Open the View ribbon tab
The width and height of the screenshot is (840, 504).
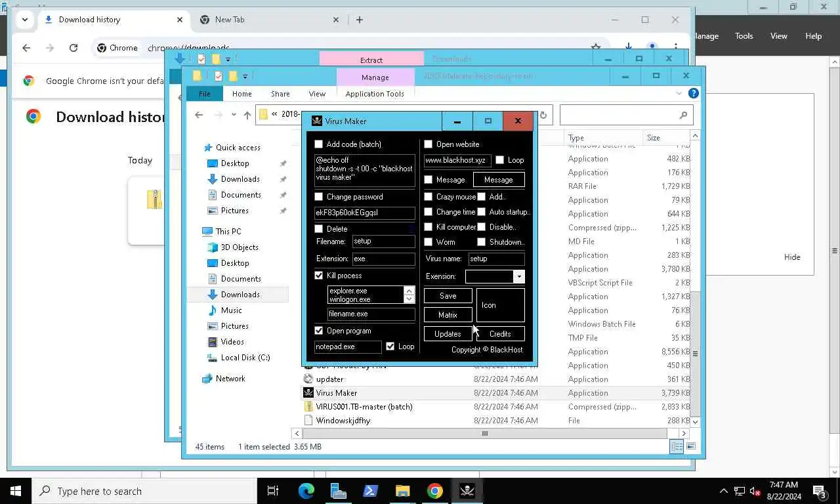point(317,93)
